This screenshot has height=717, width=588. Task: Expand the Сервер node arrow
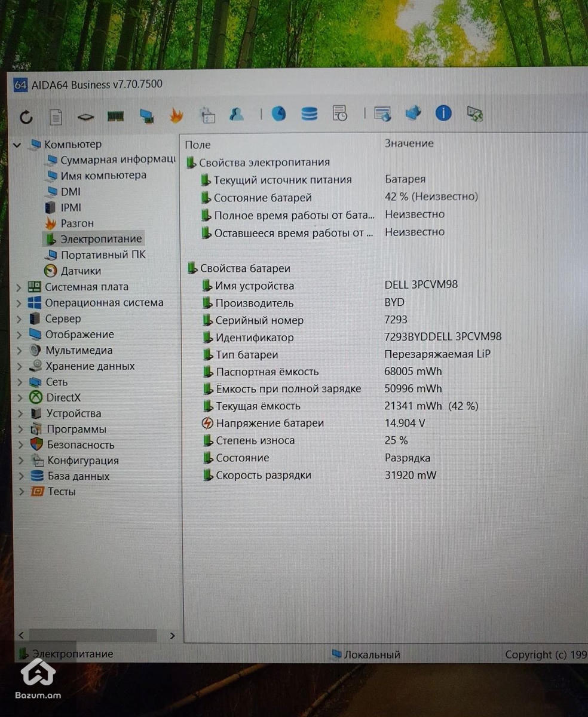coord(20,319)
